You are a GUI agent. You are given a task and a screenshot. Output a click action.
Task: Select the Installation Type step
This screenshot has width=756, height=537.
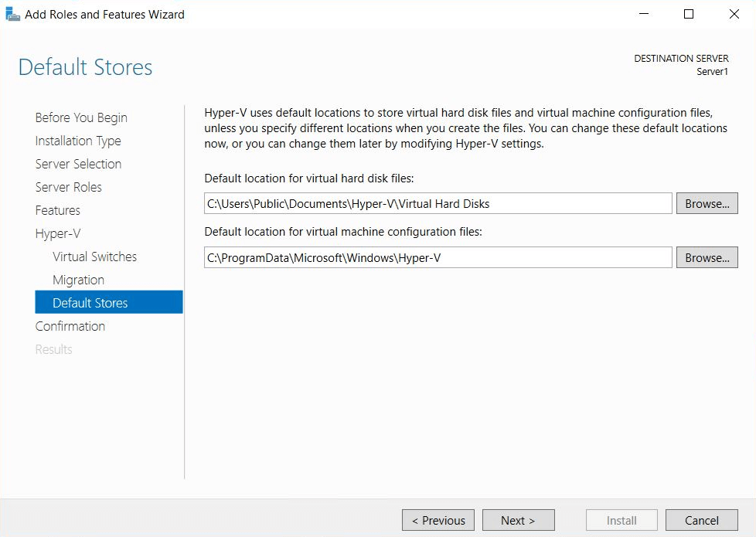[78, 141]
